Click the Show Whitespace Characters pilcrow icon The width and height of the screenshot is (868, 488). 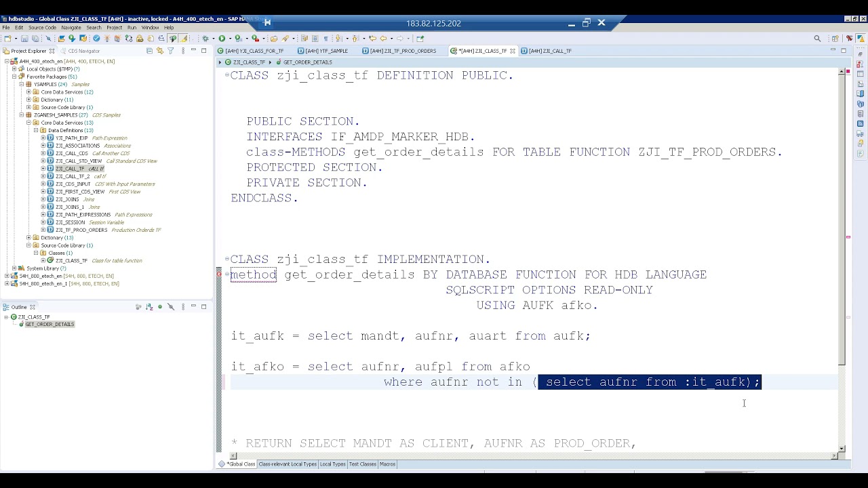pos(325,39)
